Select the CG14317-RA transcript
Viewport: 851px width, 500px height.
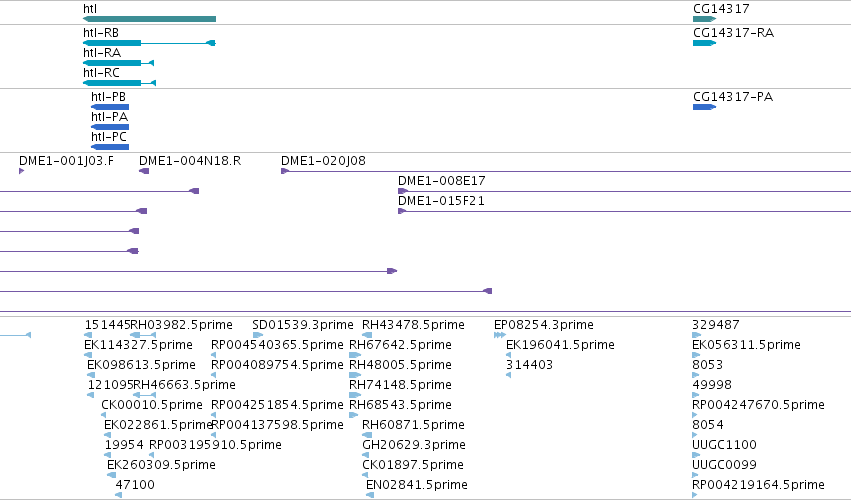[704, 43]
